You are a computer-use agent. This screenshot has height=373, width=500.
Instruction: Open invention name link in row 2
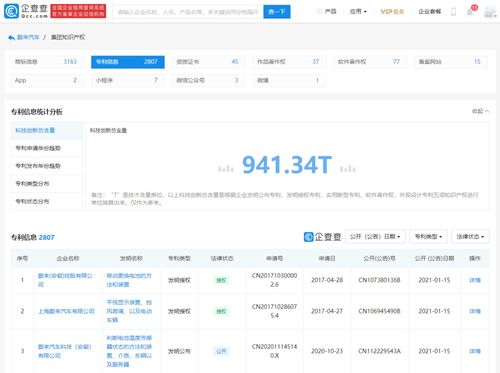click(x=129, y=311)
